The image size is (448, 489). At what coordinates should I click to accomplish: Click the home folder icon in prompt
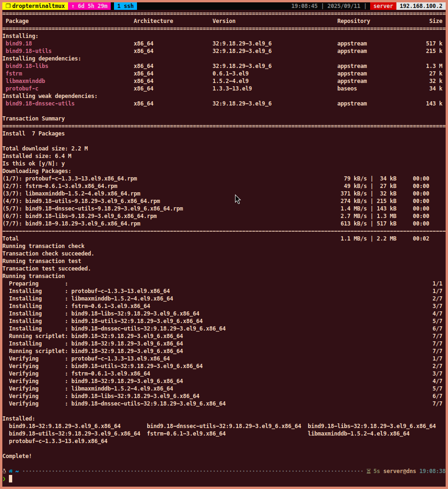(11, 471)
